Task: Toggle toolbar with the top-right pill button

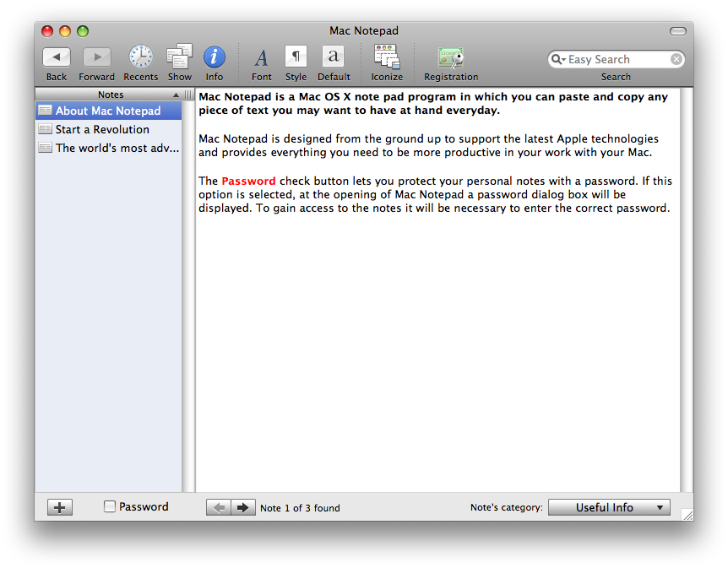Action: pos(678,31)
